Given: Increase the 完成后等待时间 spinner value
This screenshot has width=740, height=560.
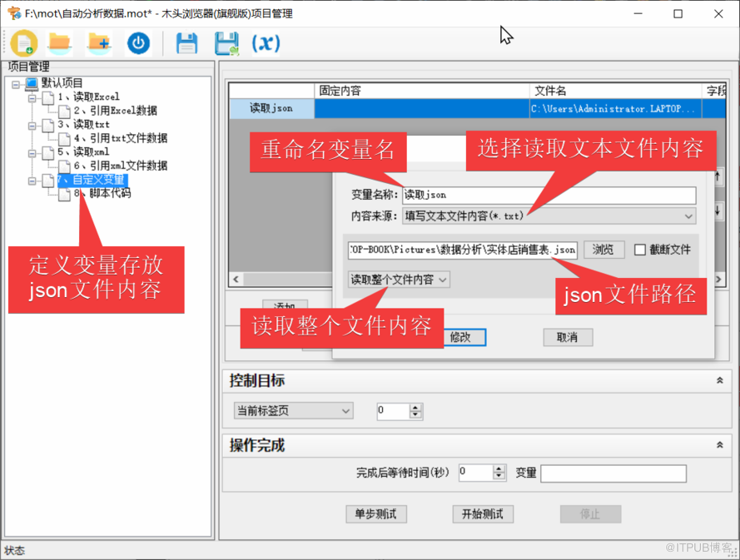Looking at the screenshot, I should click(x=499, y=469).
